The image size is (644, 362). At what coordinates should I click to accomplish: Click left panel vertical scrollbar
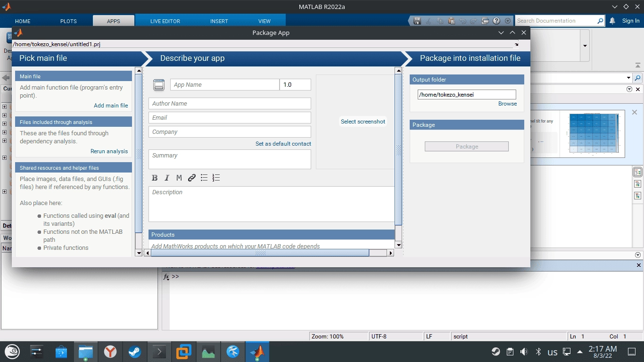point(139,153)
